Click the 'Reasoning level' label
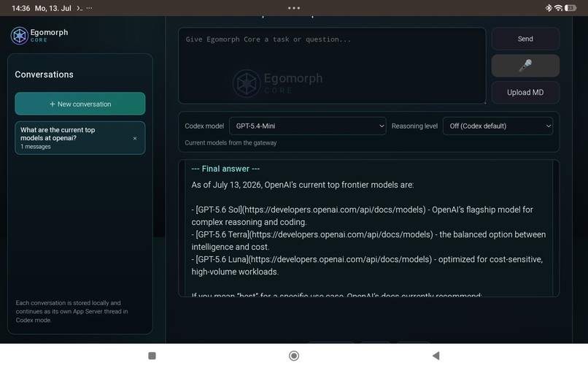Viewport: 588px width, 368px height. tap(414, 126)
